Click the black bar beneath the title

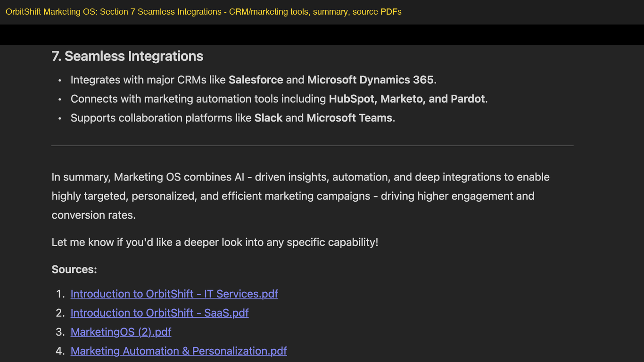pyautogui.click(x=322, y=34)
